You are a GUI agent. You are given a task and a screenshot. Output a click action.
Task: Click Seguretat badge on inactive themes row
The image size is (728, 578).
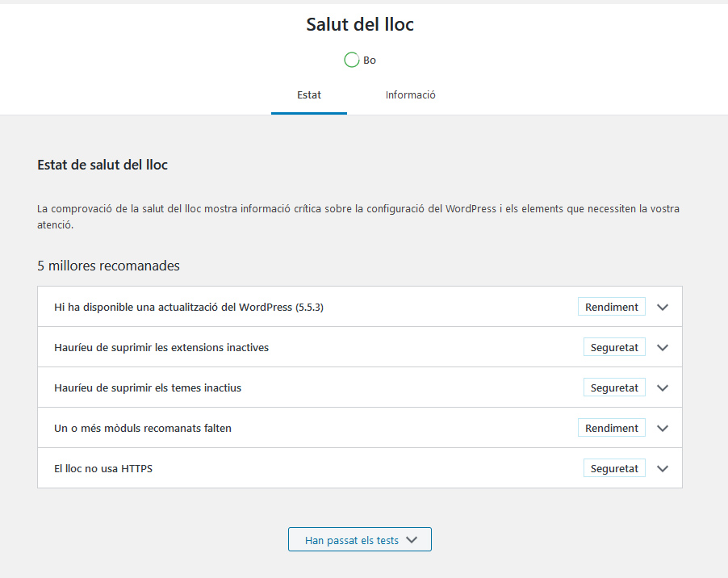[614, 388]
